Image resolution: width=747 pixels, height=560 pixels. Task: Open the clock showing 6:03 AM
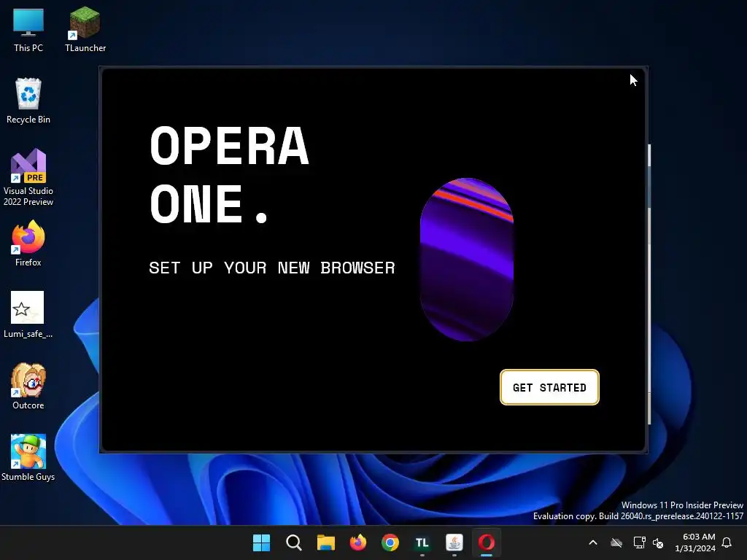(x=695, y=542)
